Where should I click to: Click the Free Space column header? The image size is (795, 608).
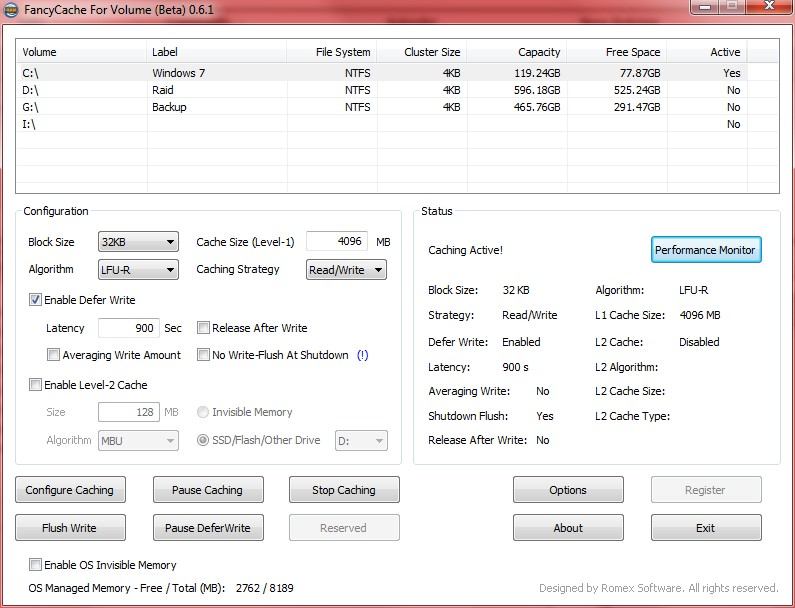[x=617, y=52]
